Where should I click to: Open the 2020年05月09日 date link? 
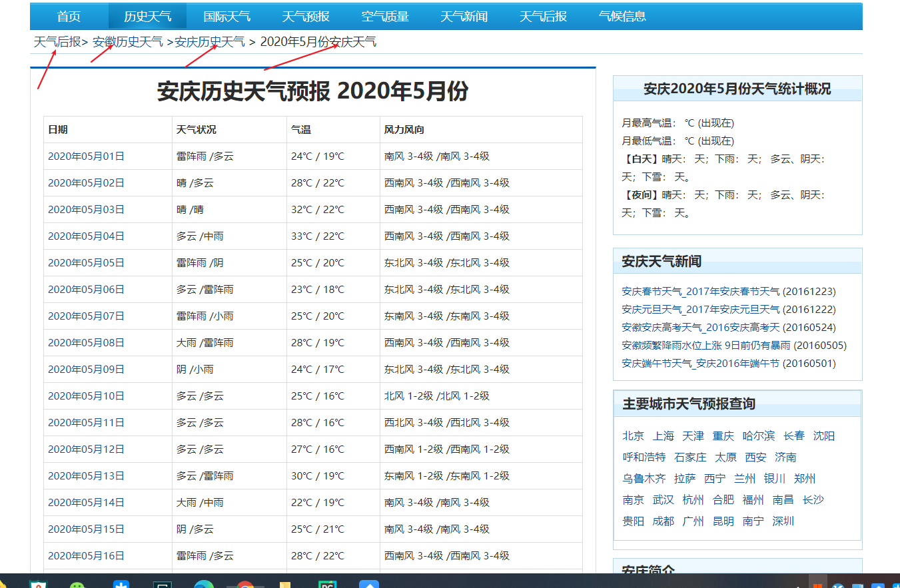tap(86, 370)
